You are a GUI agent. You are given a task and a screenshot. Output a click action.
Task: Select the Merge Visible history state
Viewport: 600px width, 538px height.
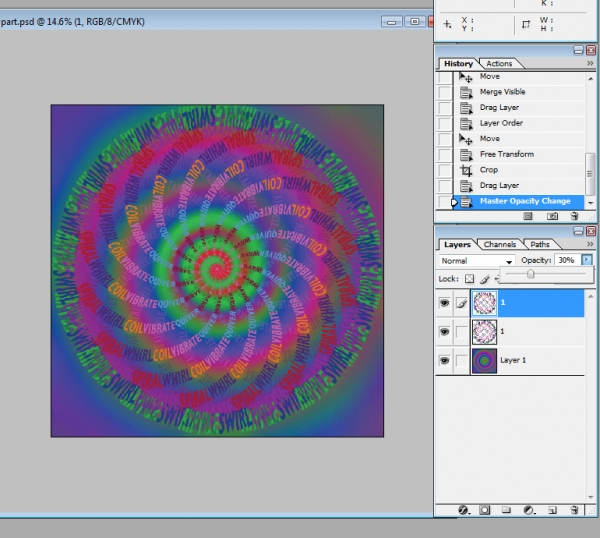tap(519, 92)
